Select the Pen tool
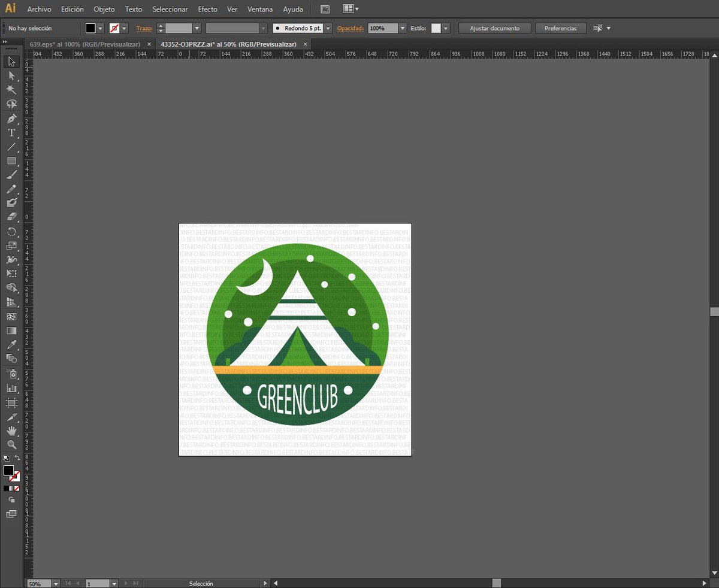Screen dimensions: 719x588 click(x=11, y=119)
